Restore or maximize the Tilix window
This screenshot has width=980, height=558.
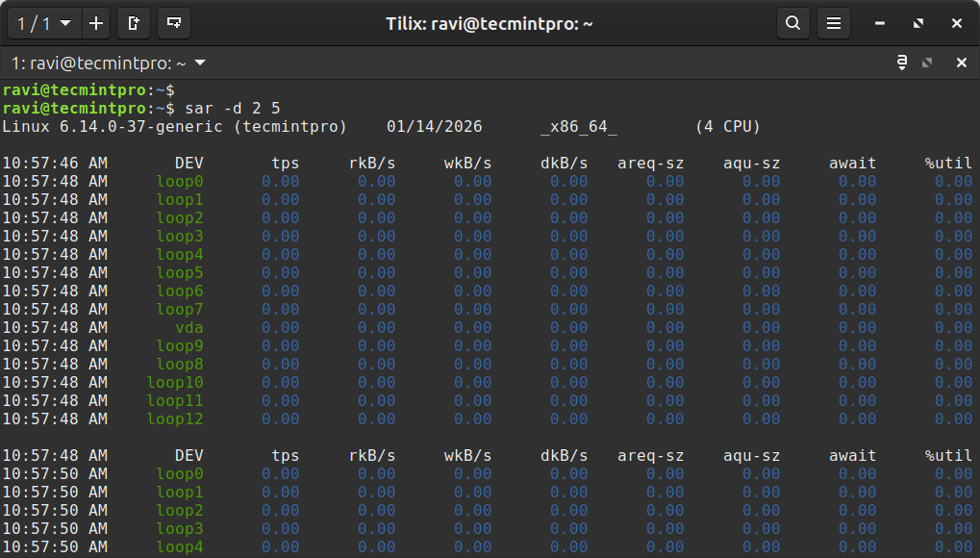918,23
